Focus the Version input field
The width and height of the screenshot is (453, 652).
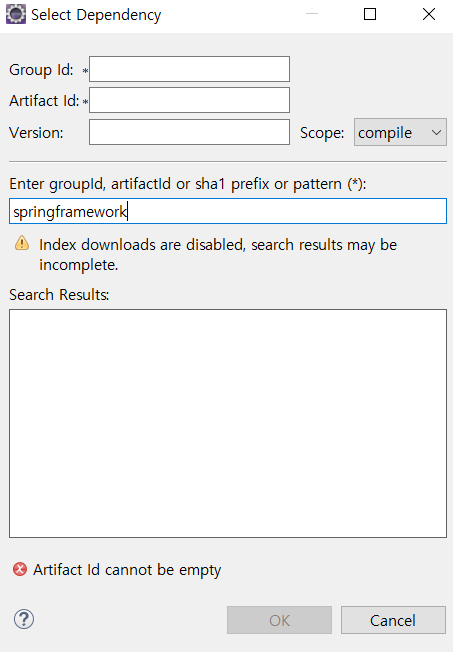coord(189,132)
